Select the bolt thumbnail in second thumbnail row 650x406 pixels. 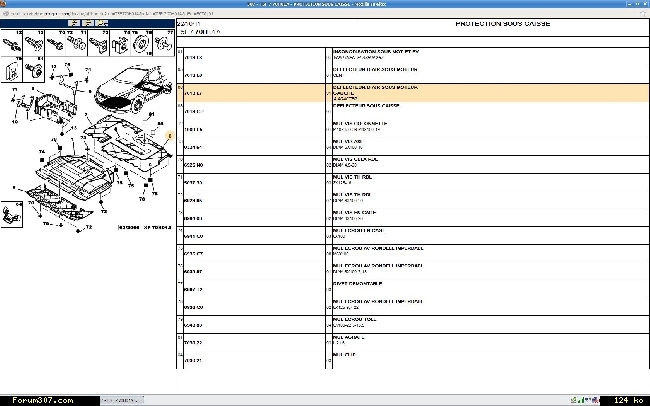34,69
